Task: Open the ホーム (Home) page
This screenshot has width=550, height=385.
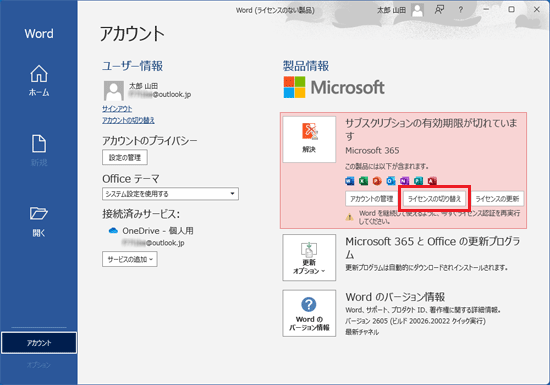Action: pyautogui.click(x=39, y=81)
